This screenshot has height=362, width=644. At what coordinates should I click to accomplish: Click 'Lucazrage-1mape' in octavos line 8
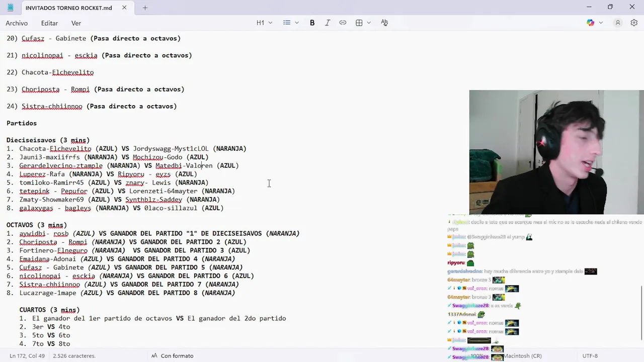click(48, 293)
